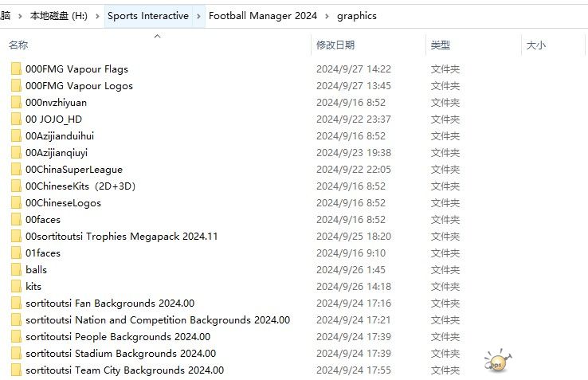Open the 000FMG Vapour Flags folder icon
588x380 pixels.
tap(16, 69)
